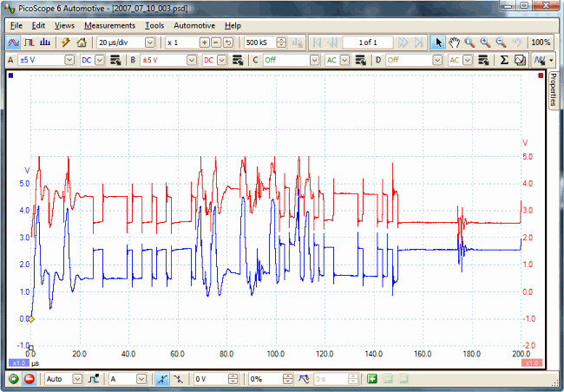The image size is (564, 392).
Task: Click the zoom-in magnifier tool
Action: [484, 42]
